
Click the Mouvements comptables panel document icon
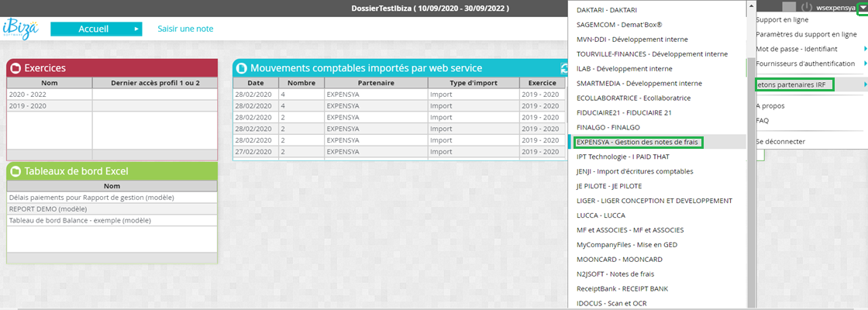(x=241, y=68)
